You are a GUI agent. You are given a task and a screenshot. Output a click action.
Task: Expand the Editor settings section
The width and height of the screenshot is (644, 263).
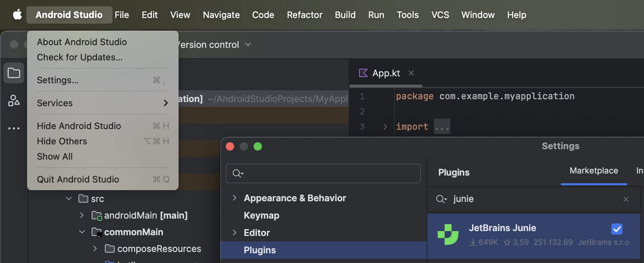(235, 232)
